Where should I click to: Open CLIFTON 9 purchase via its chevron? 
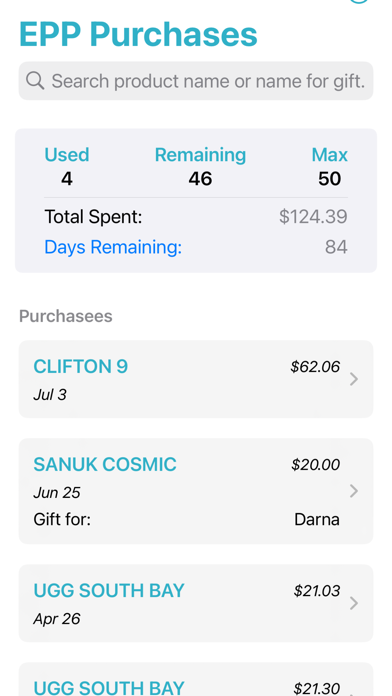pos(354,379)
